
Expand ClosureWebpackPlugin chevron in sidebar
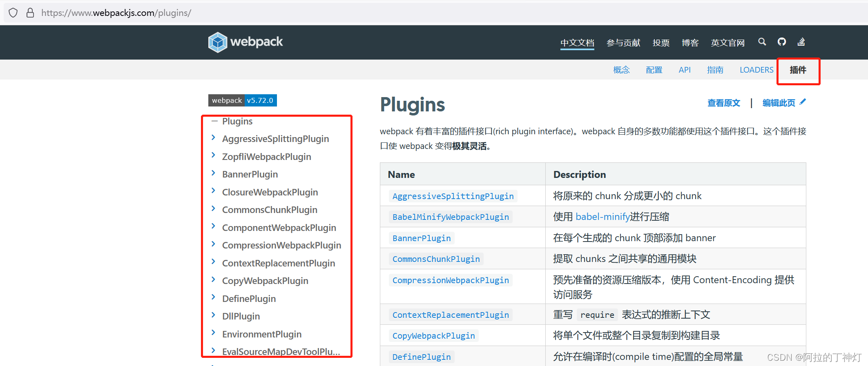pos(213,191)
